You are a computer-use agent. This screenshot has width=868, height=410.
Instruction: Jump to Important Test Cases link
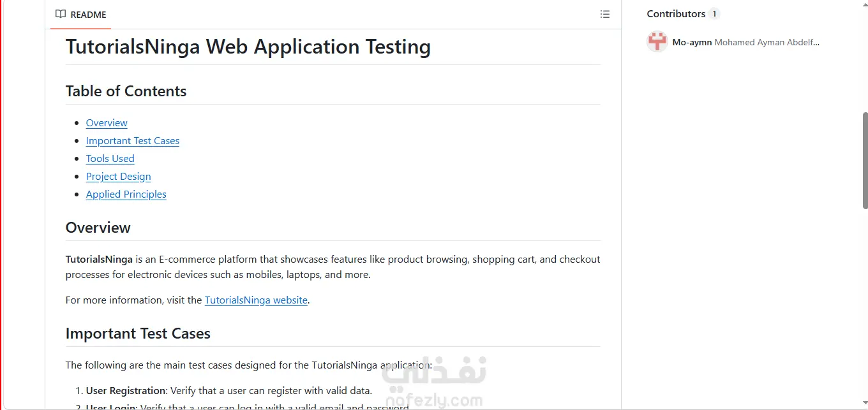pos(133,141)
